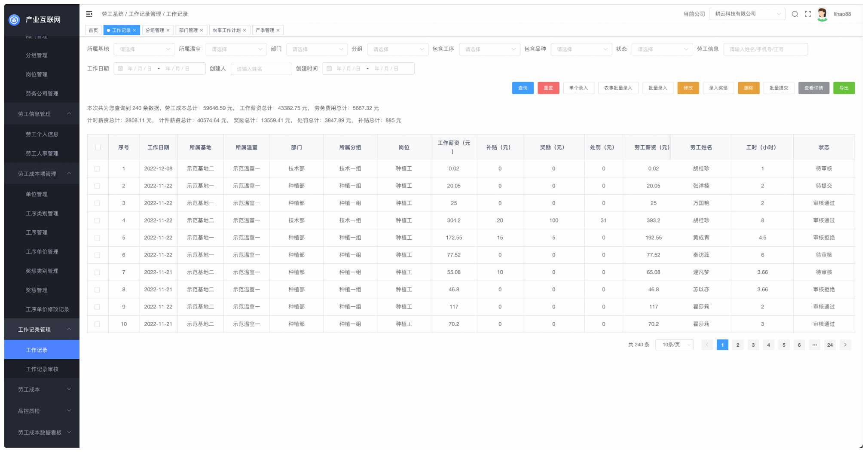Check the checkbox for row 6
868x452 pixels.
[97, 255]
